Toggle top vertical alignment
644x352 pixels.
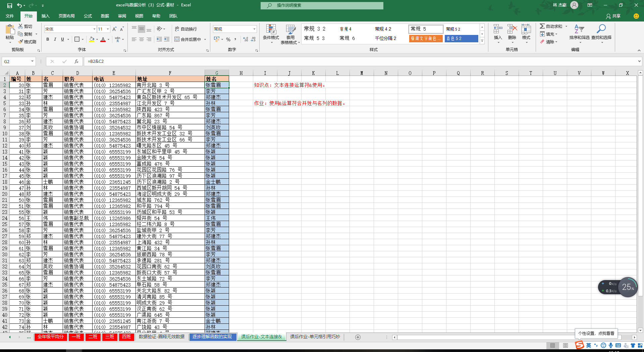(134, 29)
